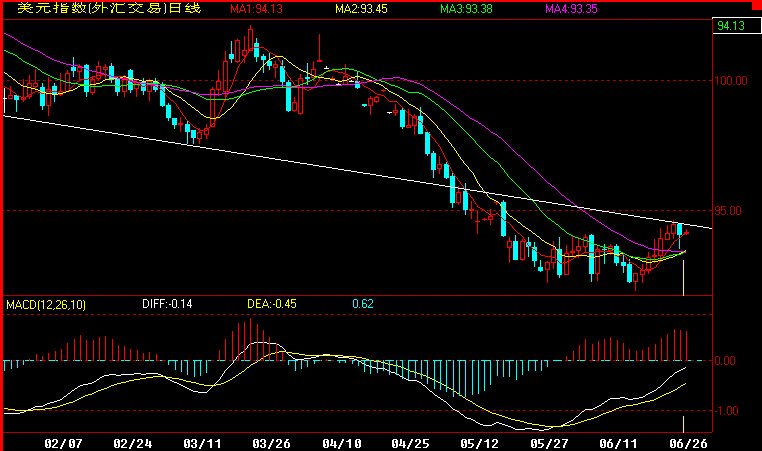
Task: Click the cyan 0.62 MACD value
Action: [x=363, y=303]
